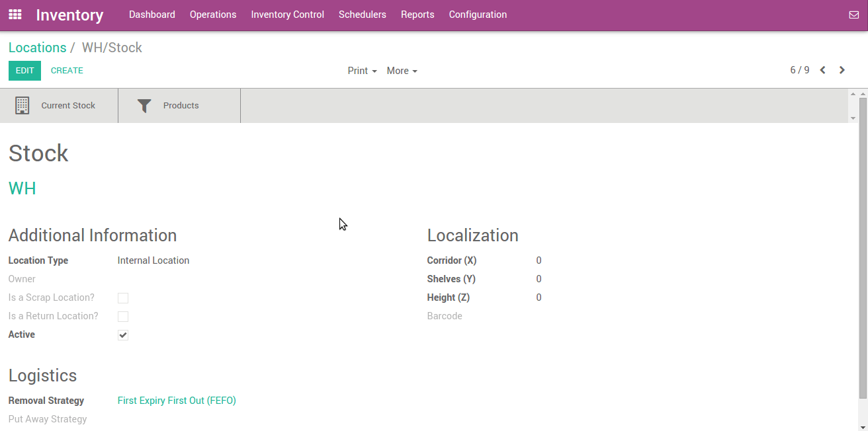Open First Expiry First Out removal strategy

coord(177,400)
